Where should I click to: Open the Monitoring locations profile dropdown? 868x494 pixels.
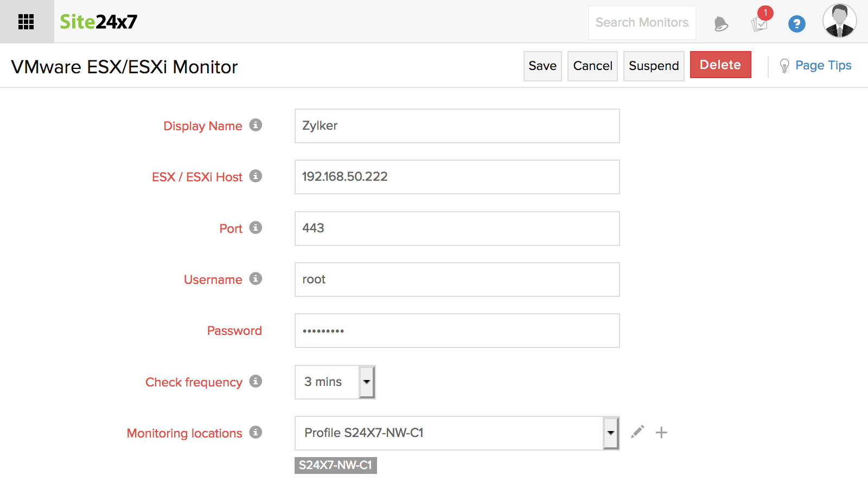coord(611,433)
